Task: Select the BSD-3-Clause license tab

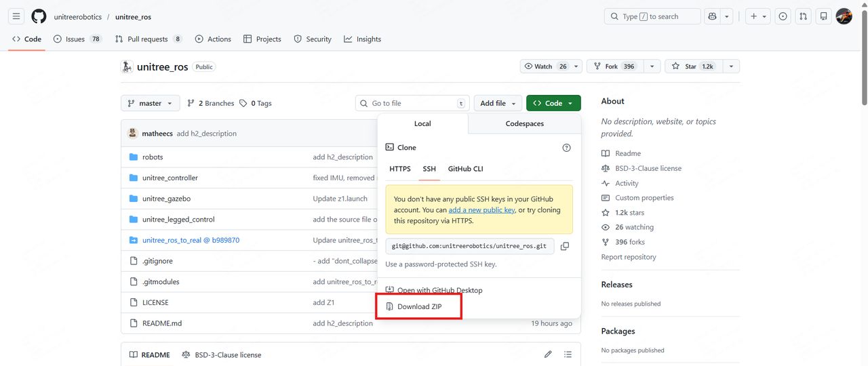Action: tap(222, 354)
